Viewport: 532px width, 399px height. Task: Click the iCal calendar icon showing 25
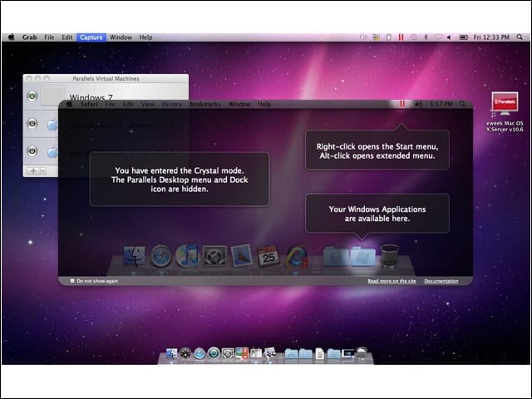coord(268,256)
